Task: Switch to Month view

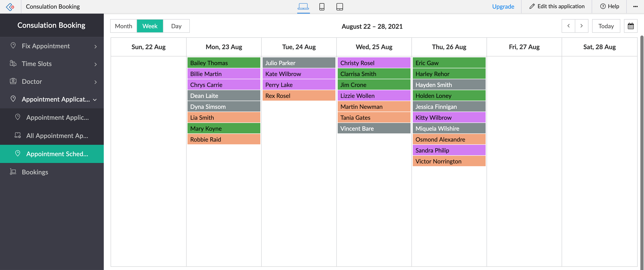Action: (124, 26)
